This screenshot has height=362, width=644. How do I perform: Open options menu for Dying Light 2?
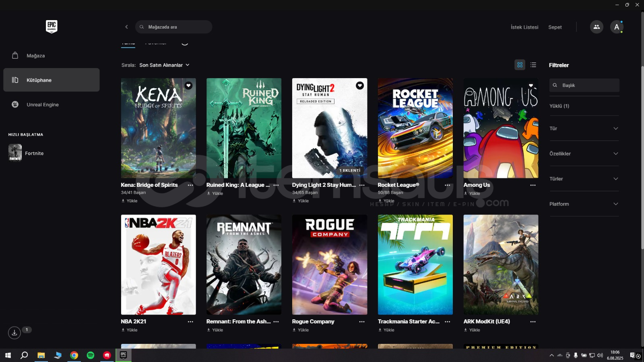click(x=362, y=185)
